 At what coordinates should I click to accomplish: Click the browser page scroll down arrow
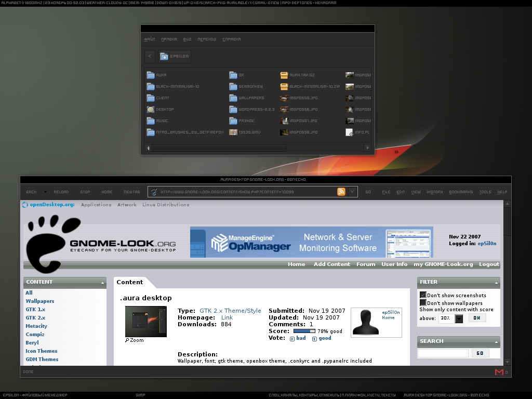tap(507, 362)
